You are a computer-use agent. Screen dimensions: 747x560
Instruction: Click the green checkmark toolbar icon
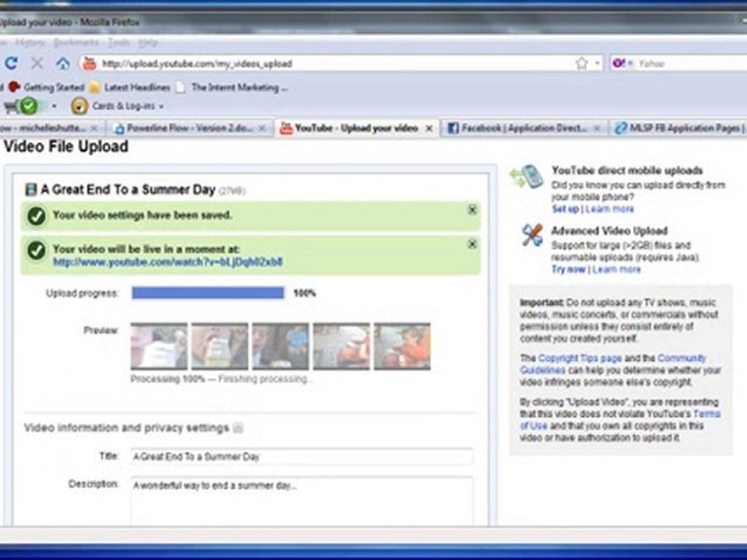(29, 106)
